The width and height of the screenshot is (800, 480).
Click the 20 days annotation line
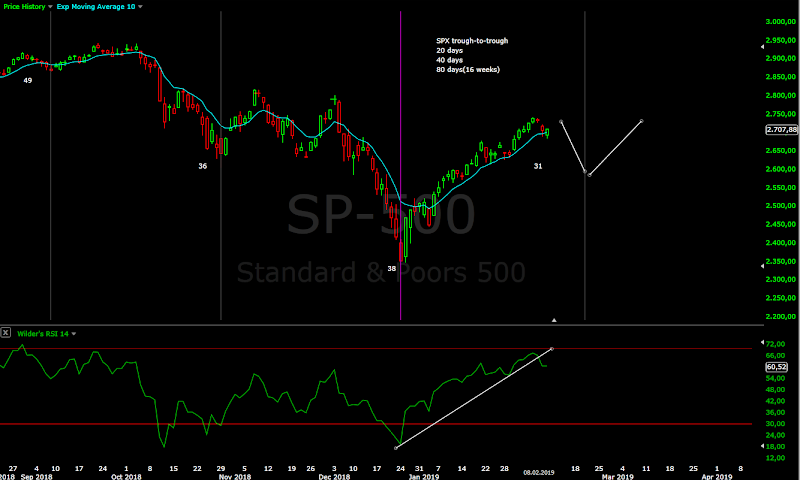[x=449, y=50]
